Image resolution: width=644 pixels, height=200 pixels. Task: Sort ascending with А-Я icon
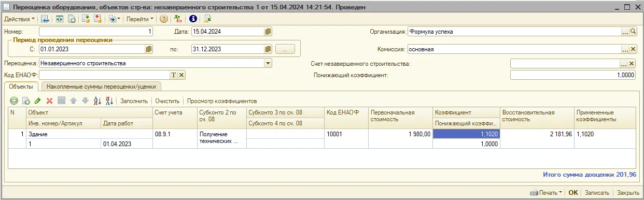point(97,101)
